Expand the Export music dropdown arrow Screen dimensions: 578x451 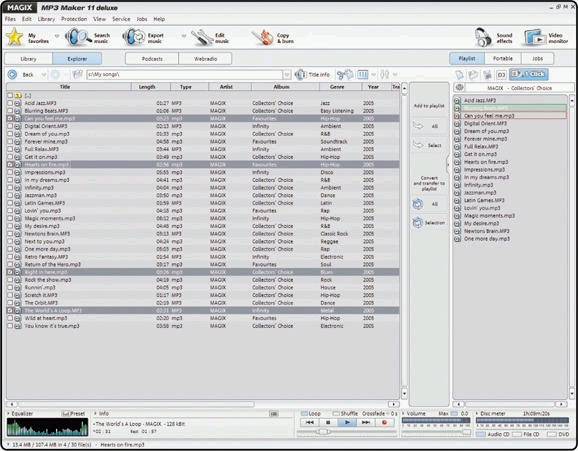pos(184,36)
